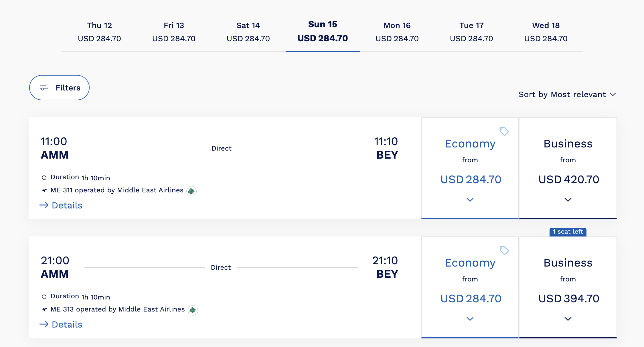Open the Filters button
The width and height of the screenshot is (644, 347).
pos(59,88)
